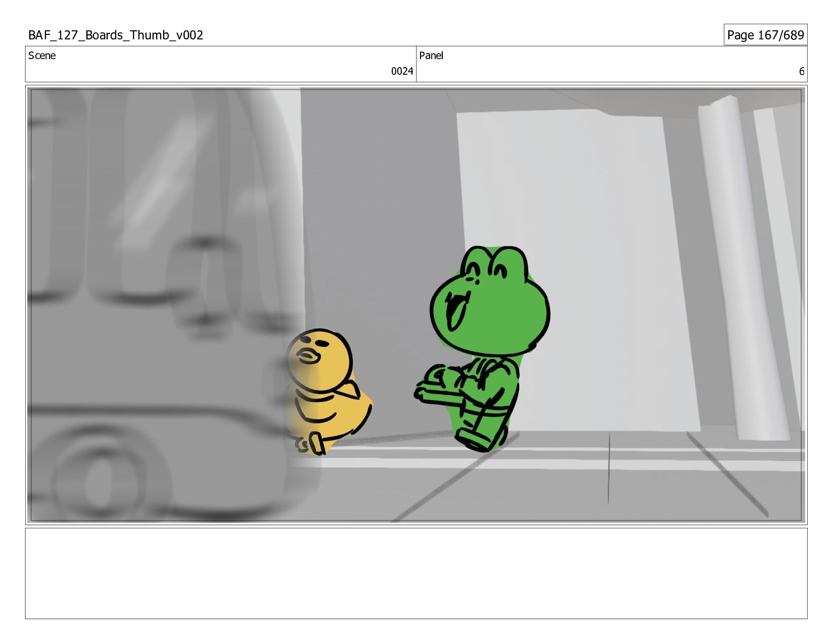Click the empty notes box below the panel
Image resolution: width=834 pixels, height=644 pixels.
pos(416,573)
